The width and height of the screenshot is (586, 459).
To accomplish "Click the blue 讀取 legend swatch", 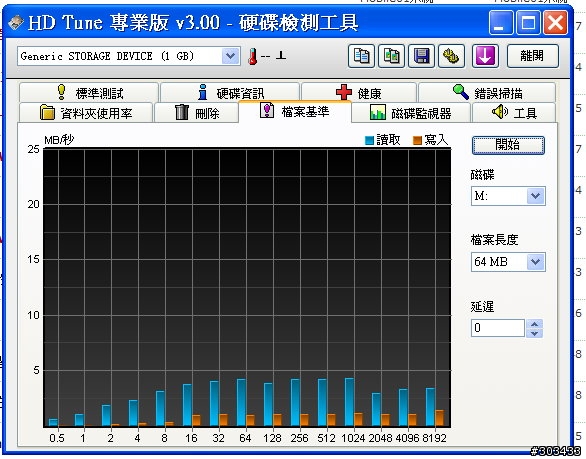I will 369,141.
